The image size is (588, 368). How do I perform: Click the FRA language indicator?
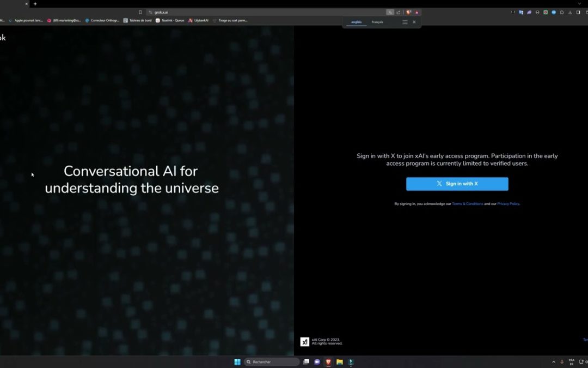(x=572, y=362)
